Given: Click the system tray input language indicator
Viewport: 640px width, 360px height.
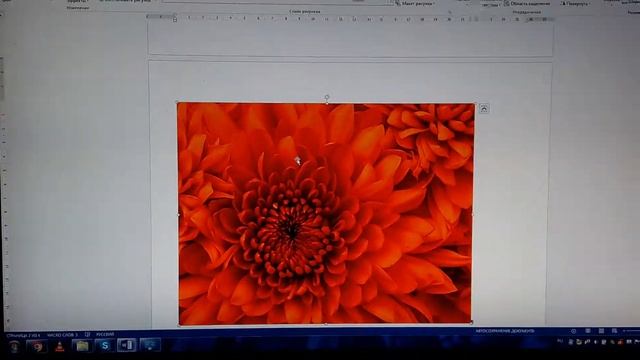Looking at the screenshot, I should coord(560,341).
